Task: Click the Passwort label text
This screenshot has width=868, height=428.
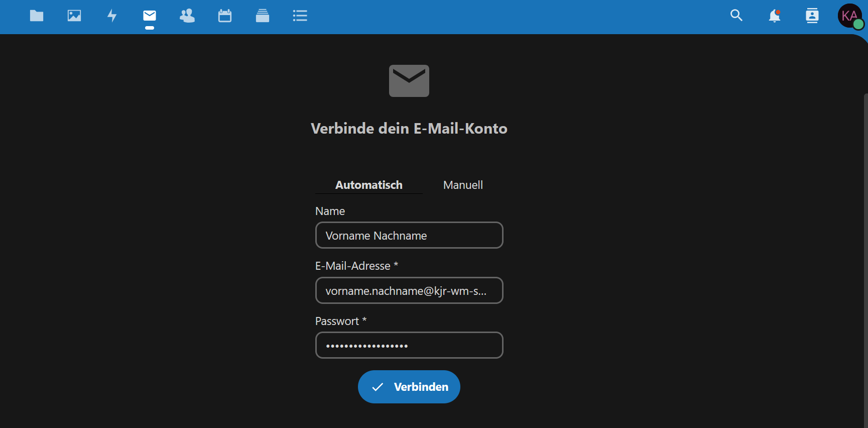Action: 337,322
